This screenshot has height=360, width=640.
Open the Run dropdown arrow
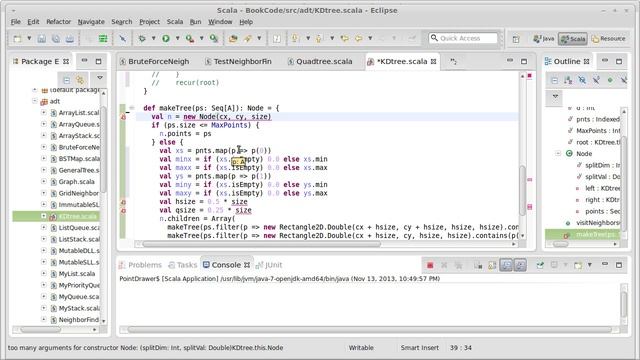(x=178, y=38)
